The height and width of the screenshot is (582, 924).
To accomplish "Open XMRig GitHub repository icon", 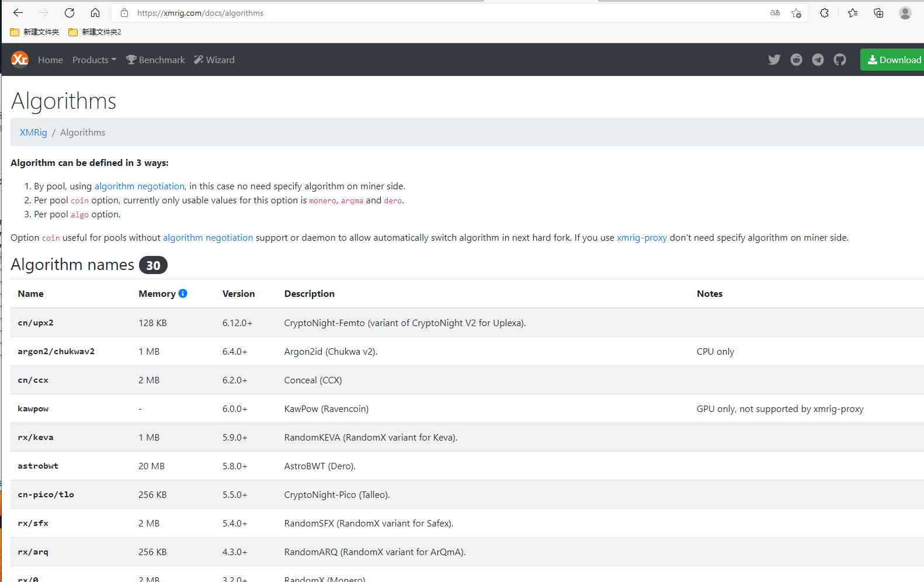I will pos(840,60).
